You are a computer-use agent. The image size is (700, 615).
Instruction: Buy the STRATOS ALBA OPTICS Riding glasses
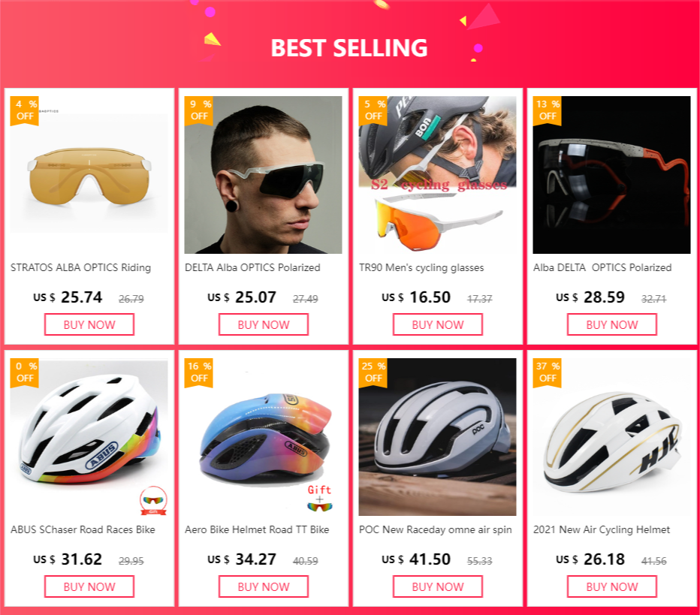tap(89, 324)
